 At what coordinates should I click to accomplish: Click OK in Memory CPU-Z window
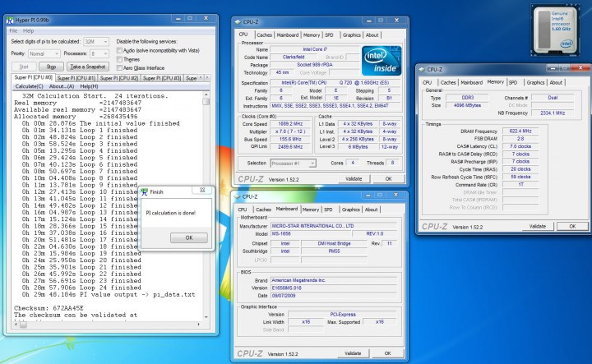pos(572,226)
